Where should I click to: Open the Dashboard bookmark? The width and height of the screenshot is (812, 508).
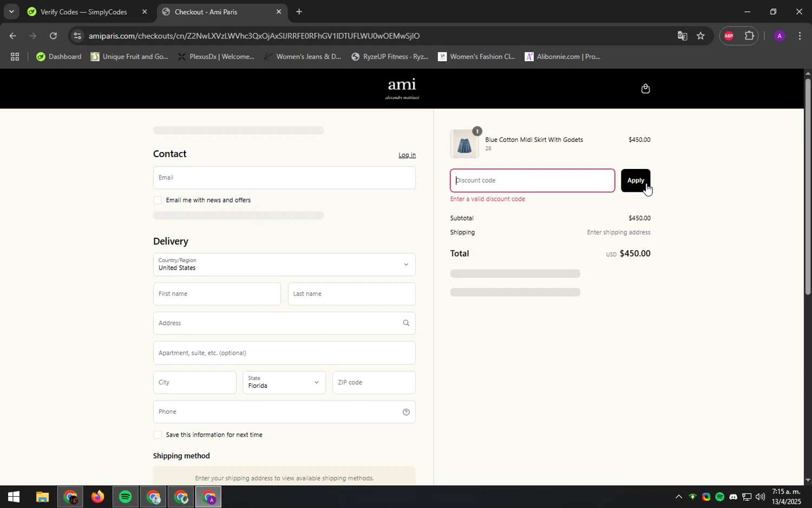[58, 56]
